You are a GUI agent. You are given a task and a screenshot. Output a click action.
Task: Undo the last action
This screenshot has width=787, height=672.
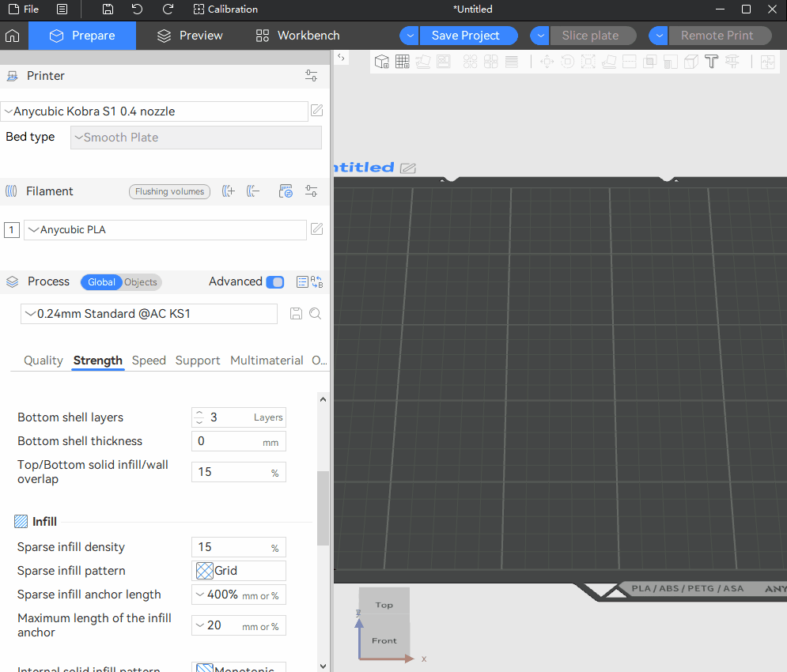[x=137, y=9]
